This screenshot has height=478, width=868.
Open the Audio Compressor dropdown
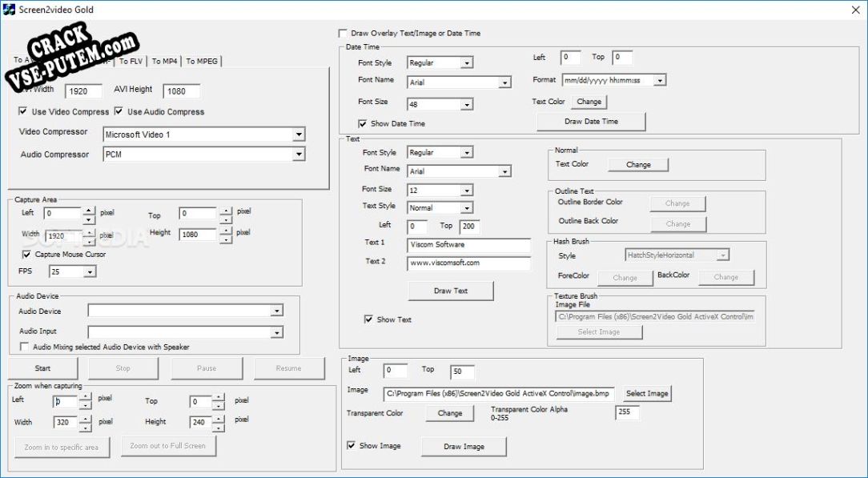pos(299,155)
